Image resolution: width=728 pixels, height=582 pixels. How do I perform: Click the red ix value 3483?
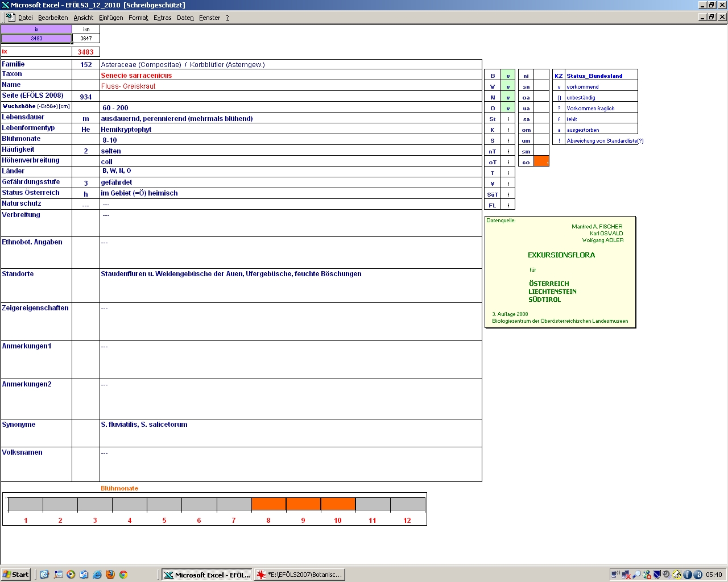click(x=86, y=52)
